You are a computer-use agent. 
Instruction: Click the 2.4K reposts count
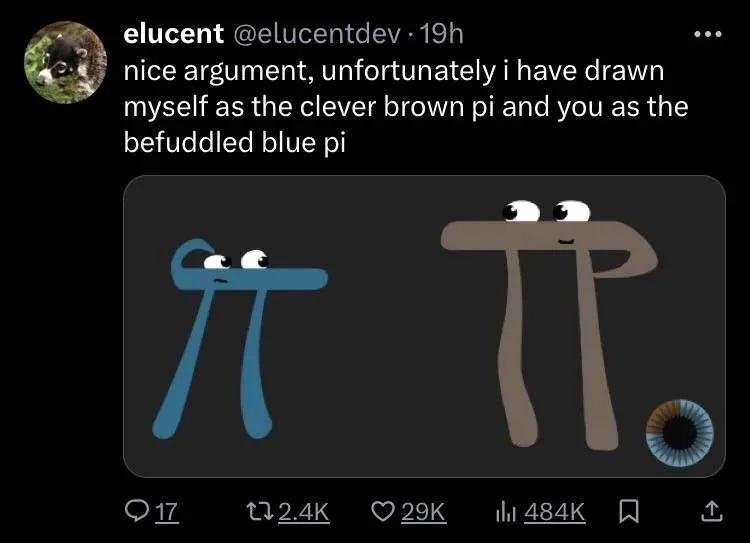click(x=303, y=511)
